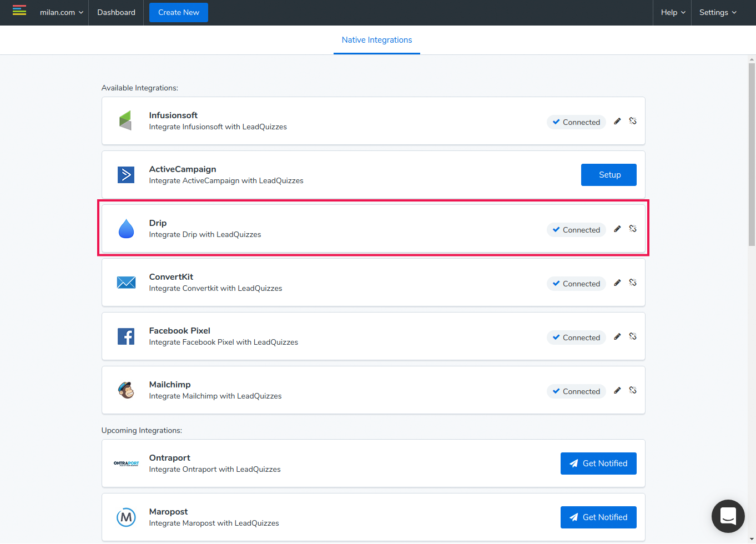
Task: Click the scrollbar down arrow
Action: (752, 540)
